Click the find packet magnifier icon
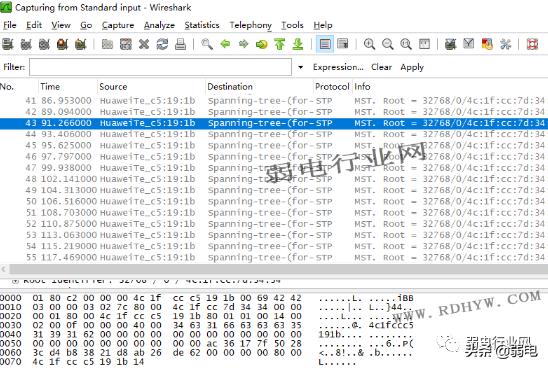The width and height of the screenshot is (548, 368). pyautogui.click(x=207, y=44)
